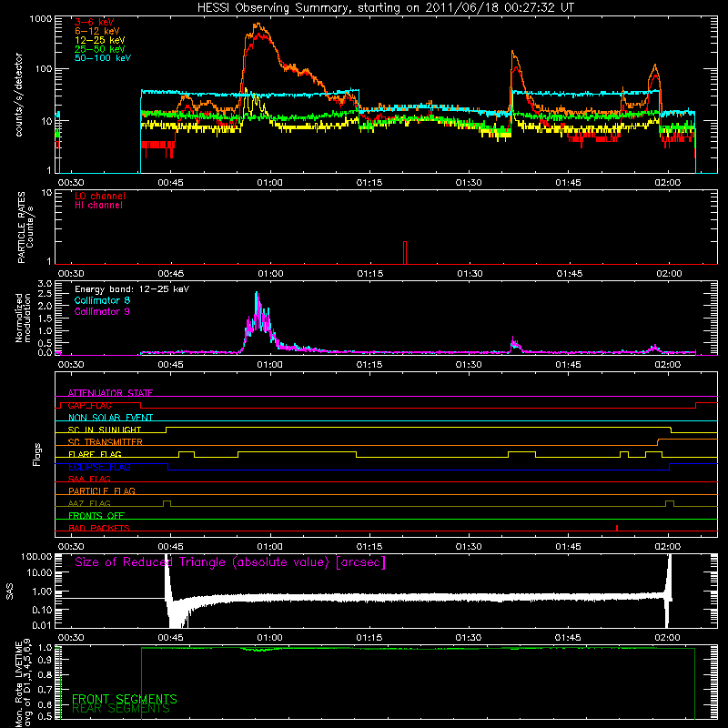Click the SAS axis label
This screenshot has width=728, height=728.
(x=10, y=591)
